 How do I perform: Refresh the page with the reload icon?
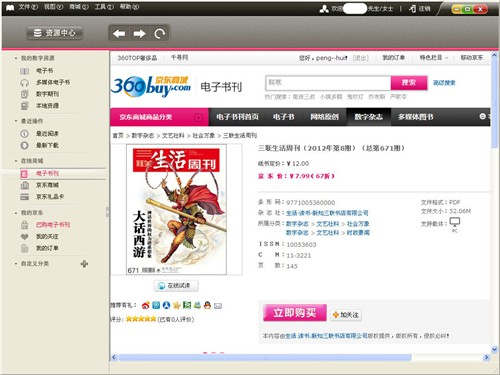tap(160, 33)
